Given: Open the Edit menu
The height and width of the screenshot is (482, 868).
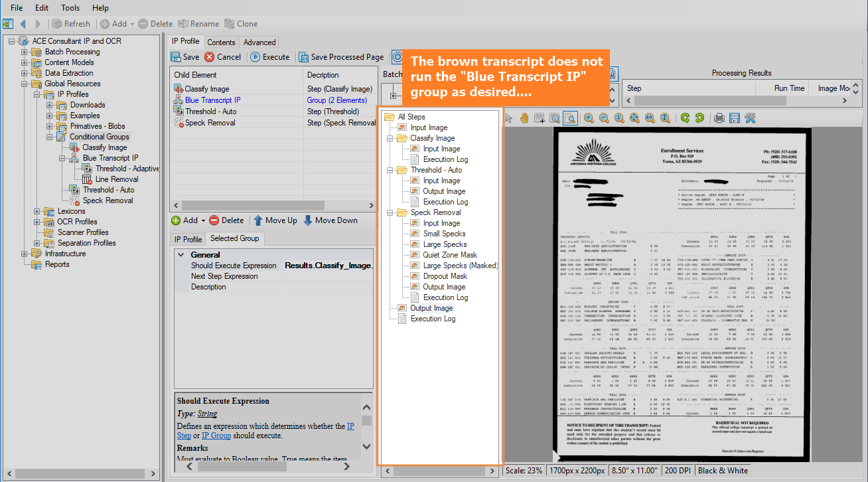Looking at the screenshot, I should (42, 8).
